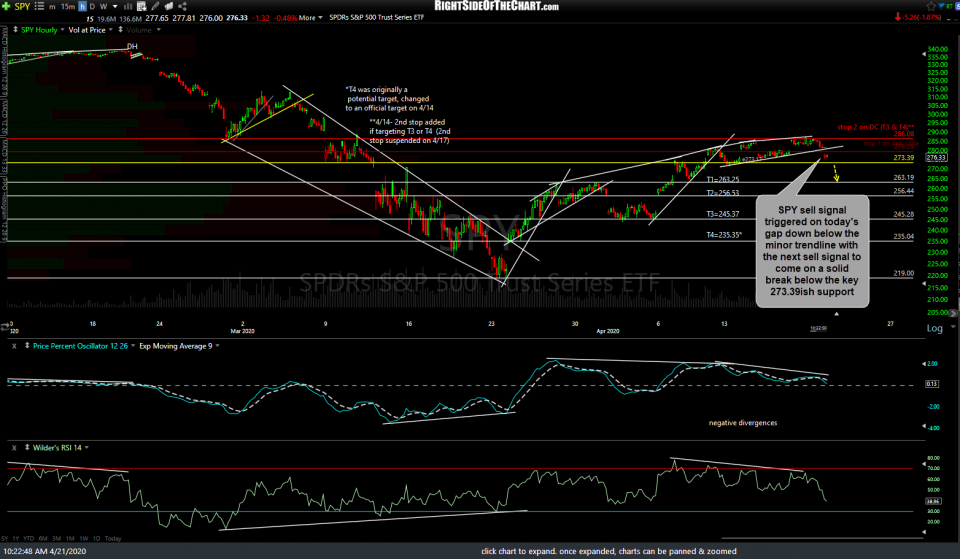Click the 273.39 support level label
960x559 pixels.
[903, 158]
